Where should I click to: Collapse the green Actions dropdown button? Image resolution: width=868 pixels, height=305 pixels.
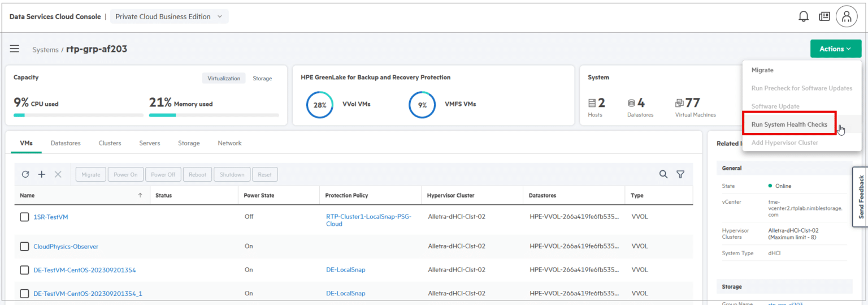(835, 49)
